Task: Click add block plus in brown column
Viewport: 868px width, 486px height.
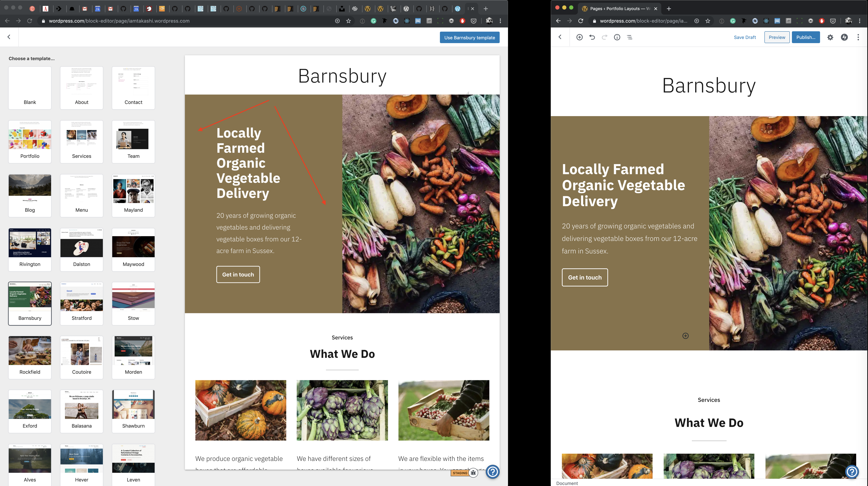Action: (685, 336)
